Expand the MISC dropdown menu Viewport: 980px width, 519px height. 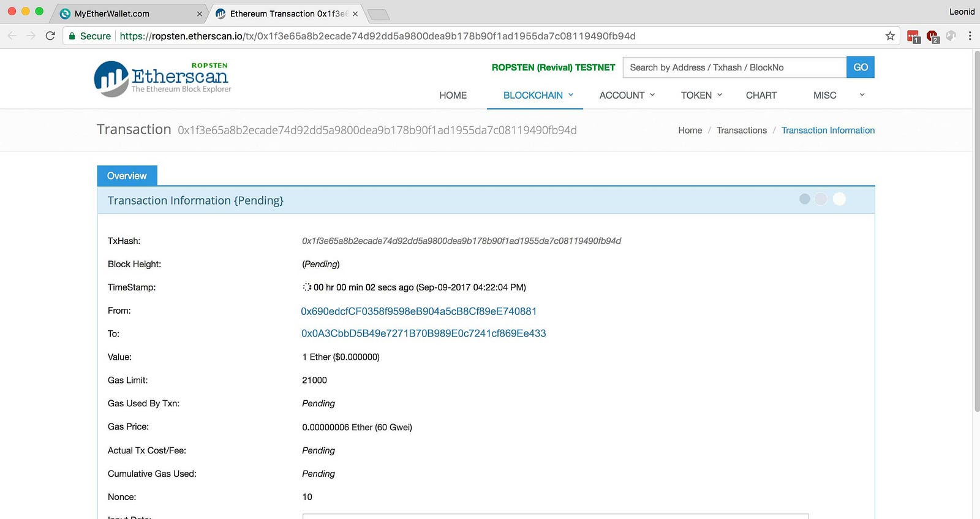pyautogui.click(x=839, y=95)
